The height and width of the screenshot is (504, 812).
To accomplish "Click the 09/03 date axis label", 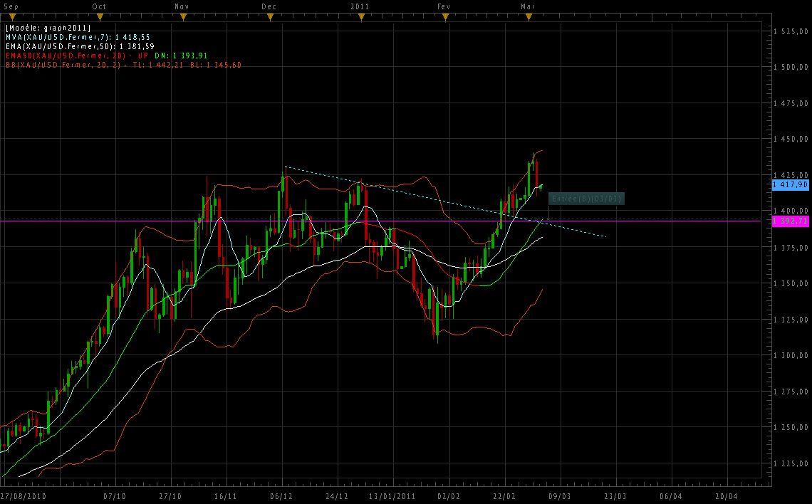I will point(560,497).
